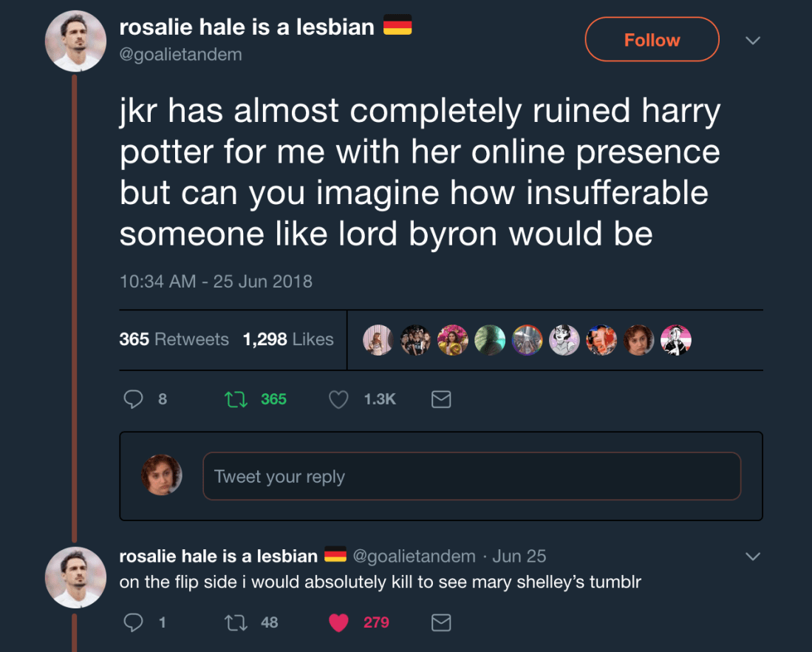
Task: Retweet the main tweet about jkr
Action: click(x=234, y=399)
